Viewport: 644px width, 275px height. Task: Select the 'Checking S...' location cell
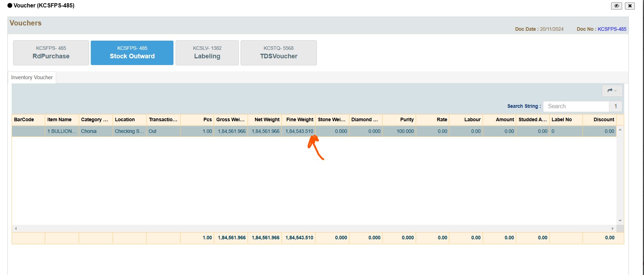129,131
